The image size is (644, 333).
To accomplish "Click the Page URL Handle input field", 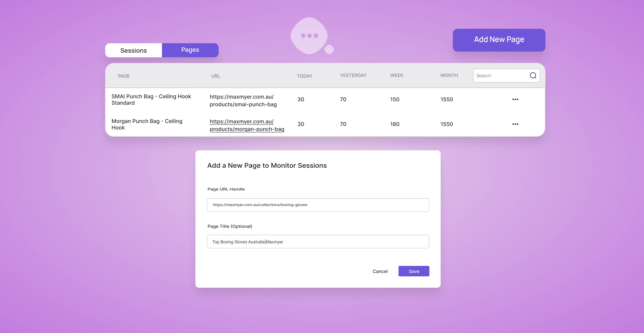I will click(318, 205).
